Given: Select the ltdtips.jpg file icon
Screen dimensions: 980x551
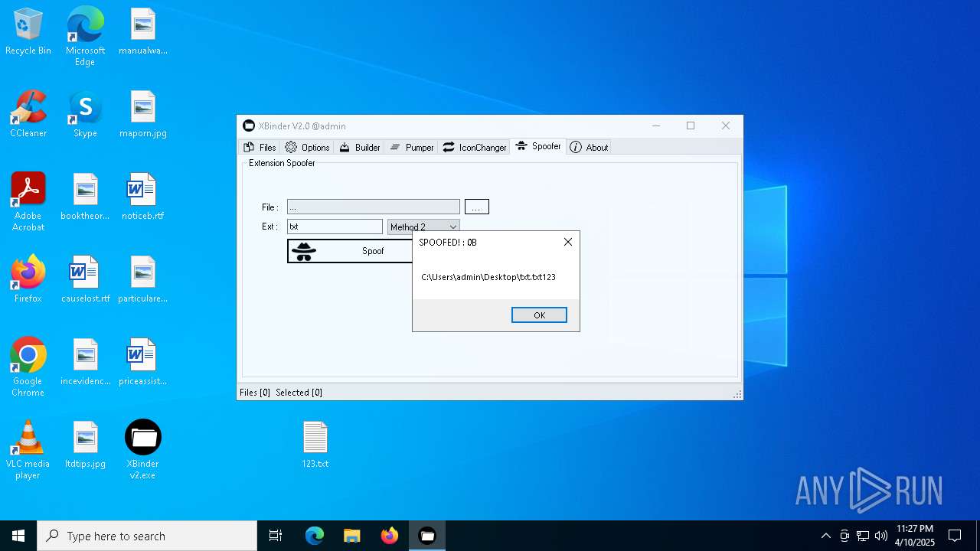Looking at the screenshot, I should tap(85, 445).
